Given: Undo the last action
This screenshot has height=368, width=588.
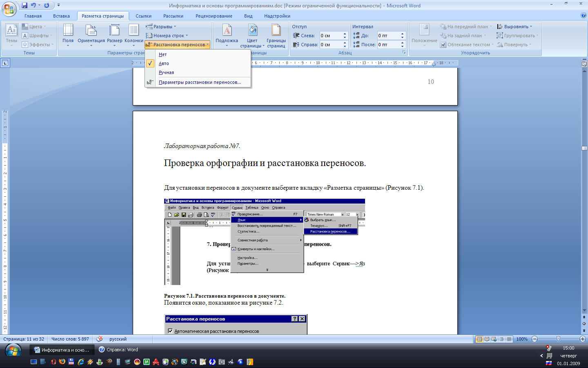Looking at the screenshot, I should [x=33, y=5].
